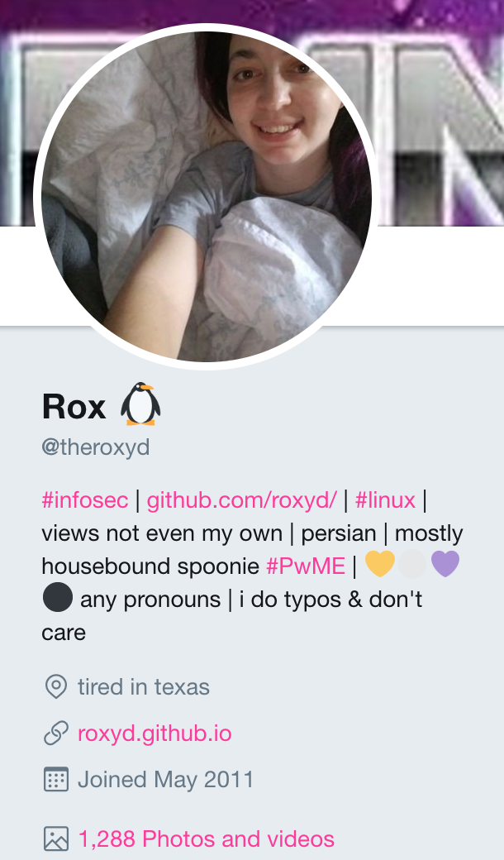Click the calendar icon by Joined date
Screen dimensions: 504x860
(56, 779)
